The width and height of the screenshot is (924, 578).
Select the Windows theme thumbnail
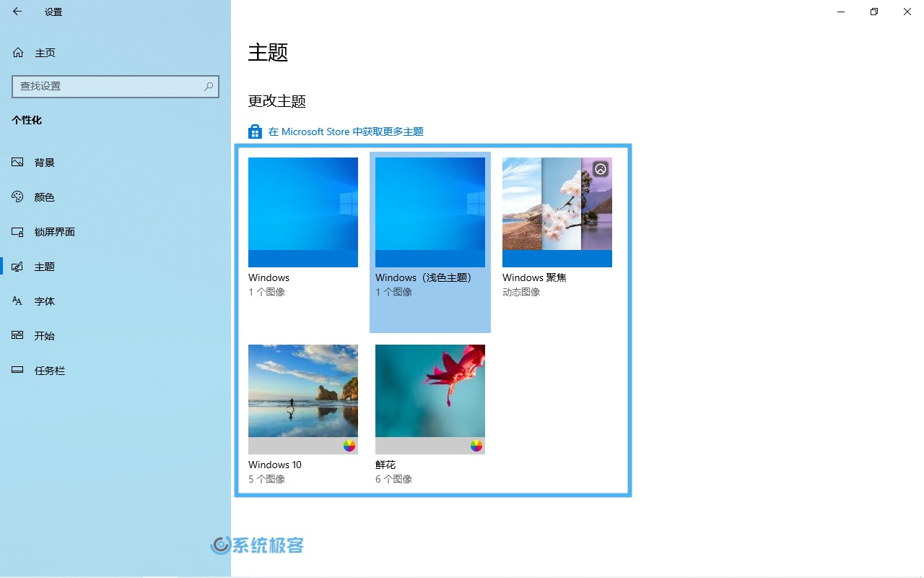[303, 212]
